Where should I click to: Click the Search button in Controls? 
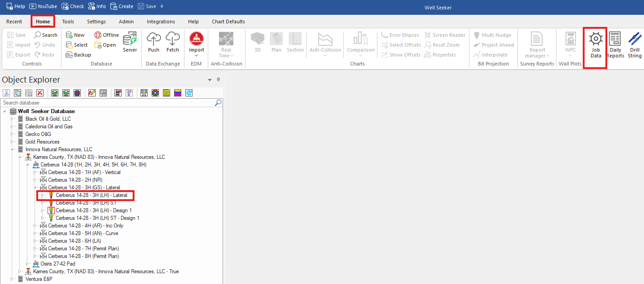click(x=46, y=35)
